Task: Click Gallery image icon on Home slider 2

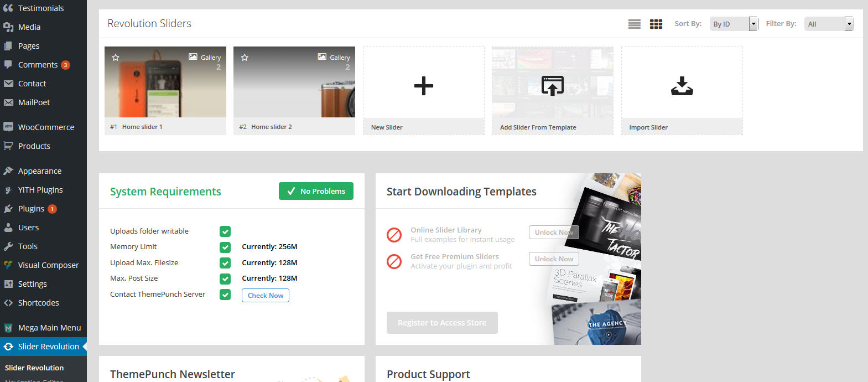Action: [322, 56]
